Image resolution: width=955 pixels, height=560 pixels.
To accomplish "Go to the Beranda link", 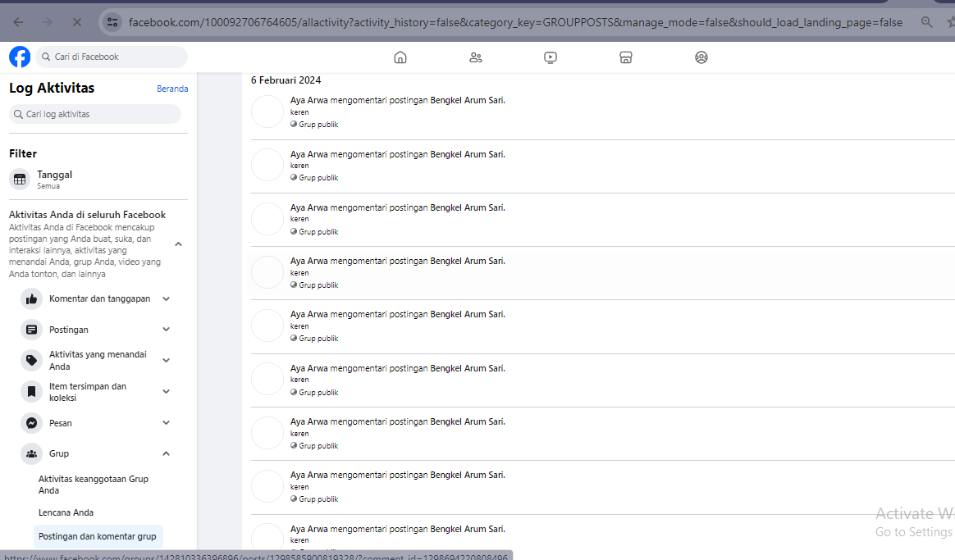I will [x=172, y=89].
